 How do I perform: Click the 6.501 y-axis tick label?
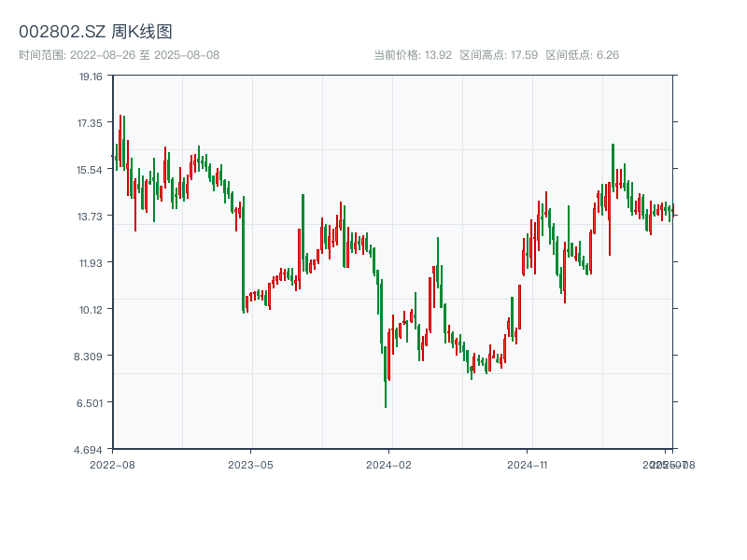(x=91, y=403)
